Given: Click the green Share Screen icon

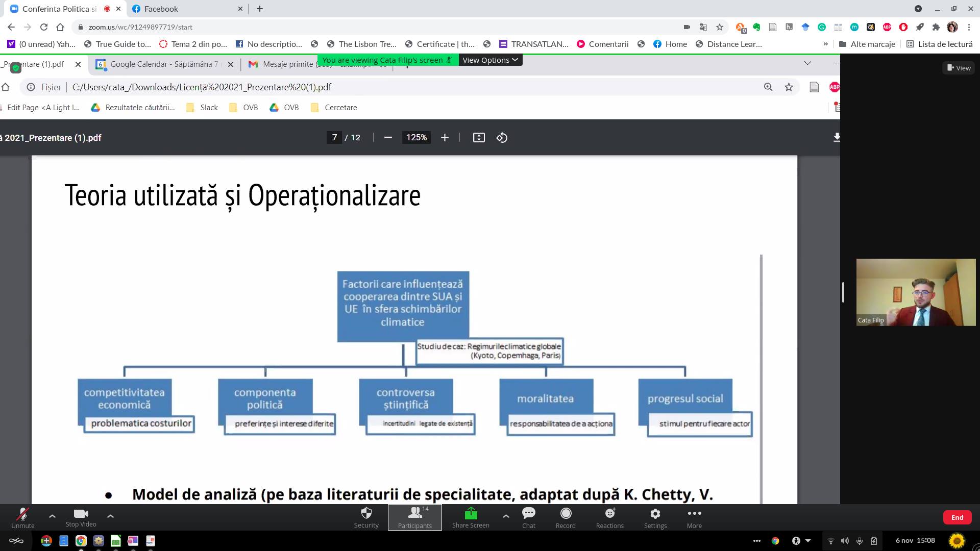Looking at the screenshot, I should click(471, 513).
